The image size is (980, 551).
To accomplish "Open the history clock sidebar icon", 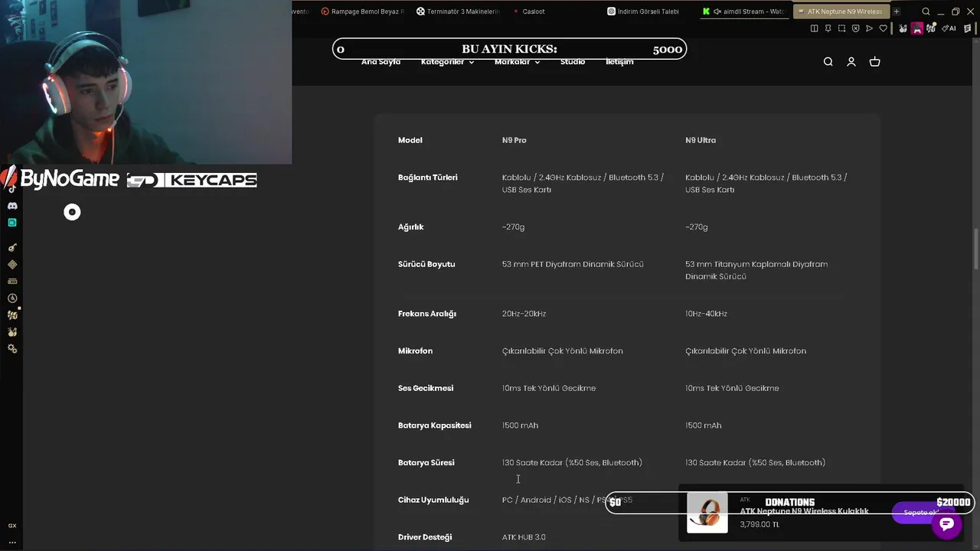I will pos(12,298).
